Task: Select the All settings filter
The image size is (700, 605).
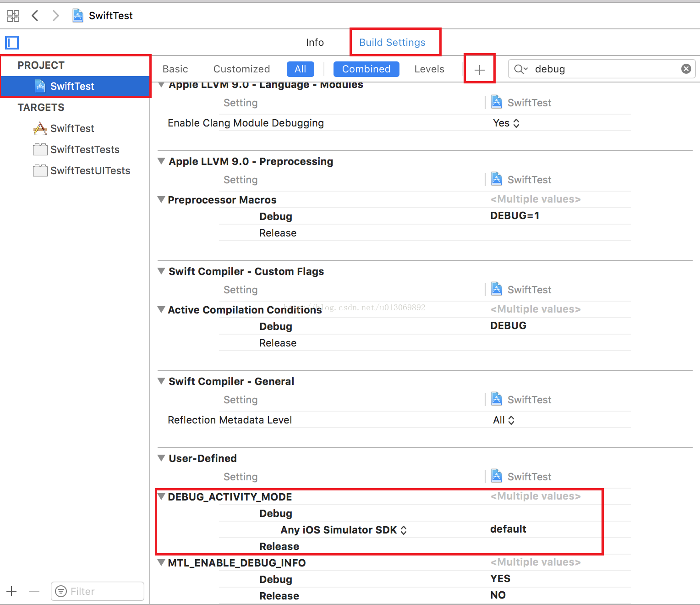Action: (301, 69)
